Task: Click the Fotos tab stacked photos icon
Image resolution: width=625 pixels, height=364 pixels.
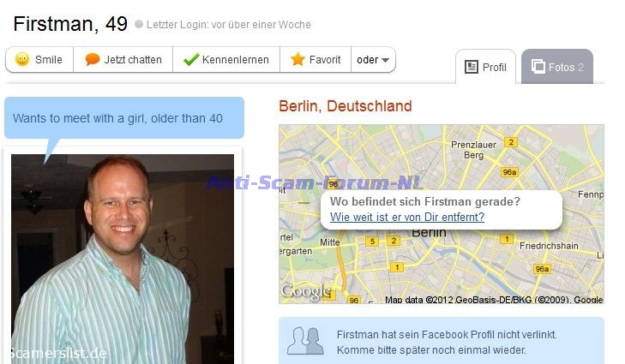Action: click(x=538, y=66)
